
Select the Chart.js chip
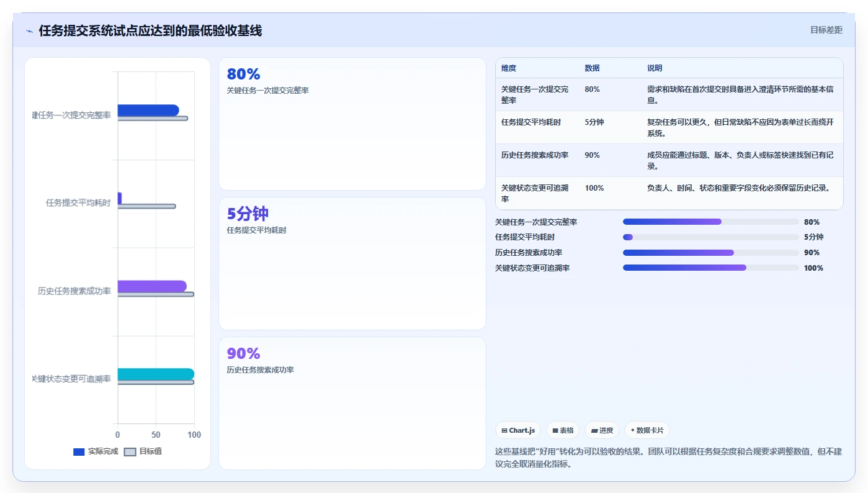coord(517,430)
